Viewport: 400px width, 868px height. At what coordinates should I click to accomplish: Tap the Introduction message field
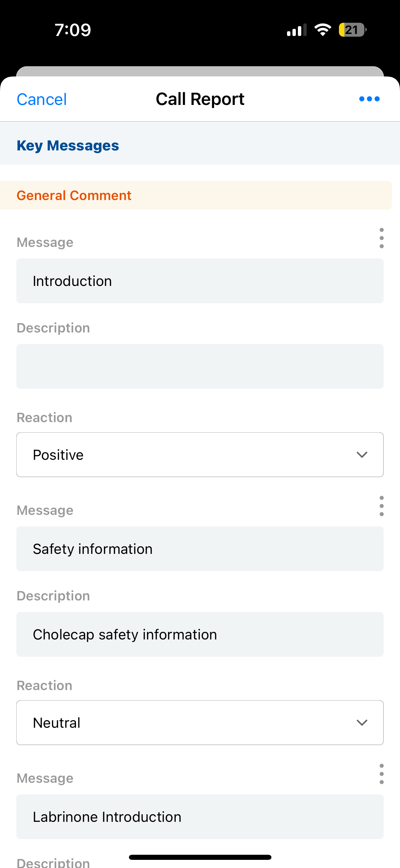(x=200, y=281)
